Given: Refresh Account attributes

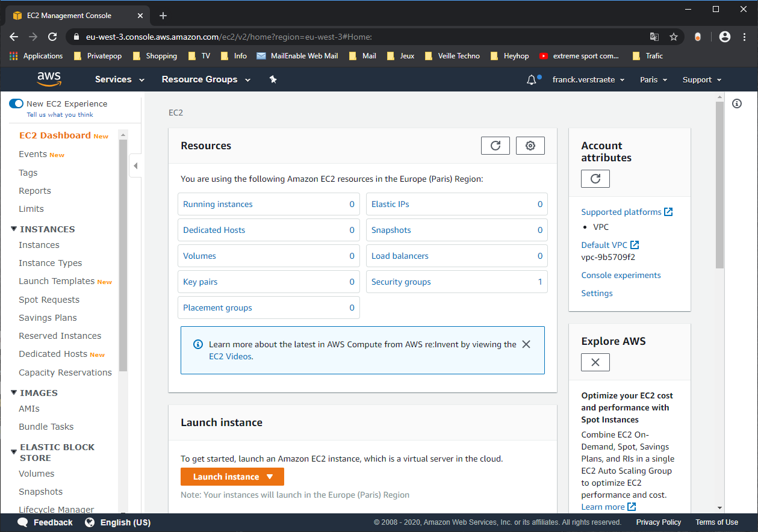Looking at the screenshot, I should 595,179.
